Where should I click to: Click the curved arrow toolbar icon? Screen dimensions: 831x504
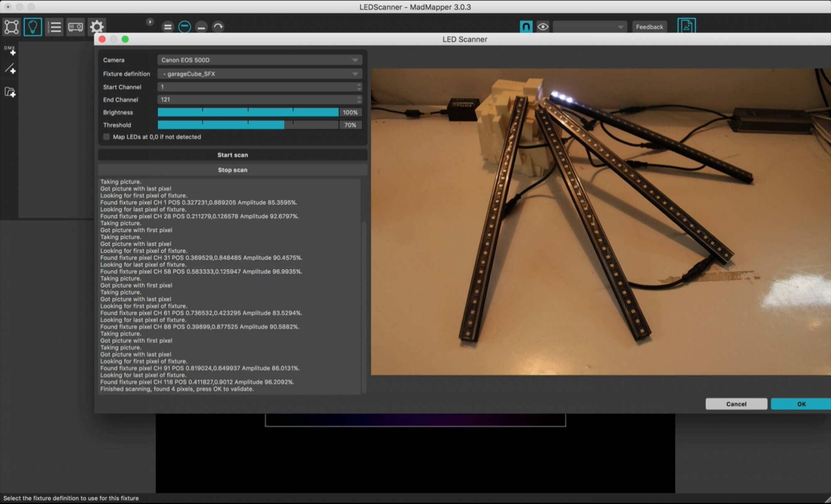pyautogui.click(x=218, y=27)
